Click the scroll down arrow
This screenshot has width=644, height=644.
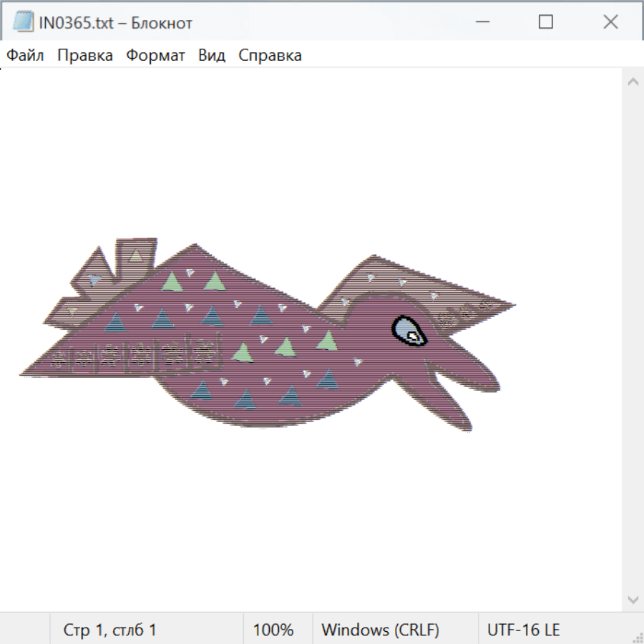(x=633, y=599)
